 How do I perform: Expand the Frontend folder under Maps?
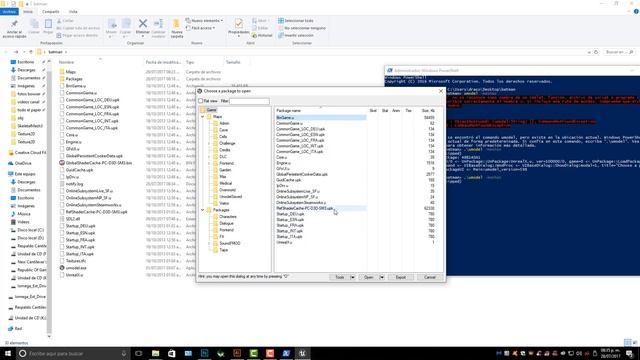(x=209, y=163)
